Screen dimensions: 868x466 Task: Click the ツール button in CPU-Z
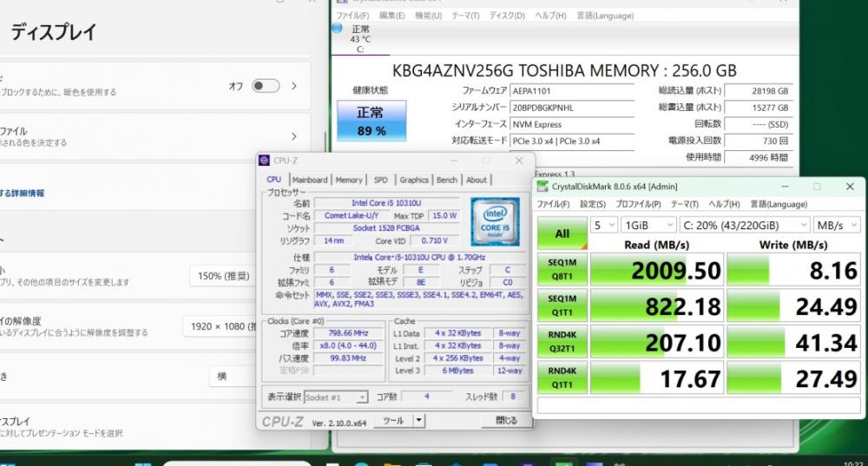[393, 421]
